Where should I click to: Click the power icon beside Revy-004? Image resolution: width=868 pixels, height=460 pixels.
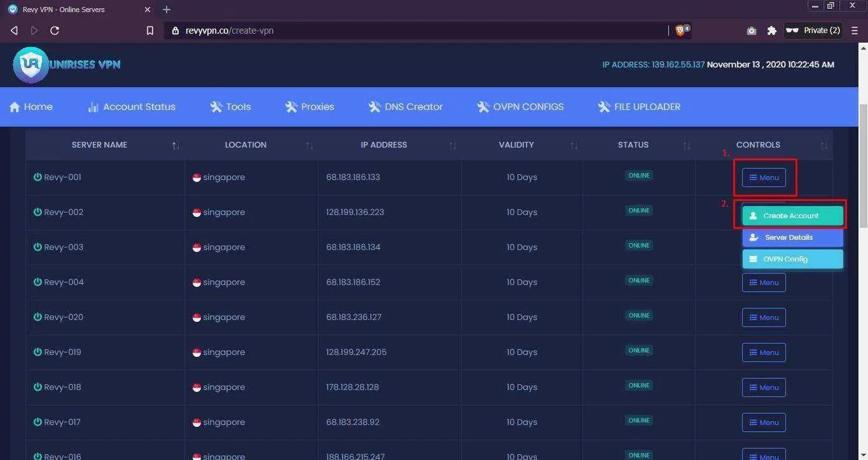(x=38, y=282)
